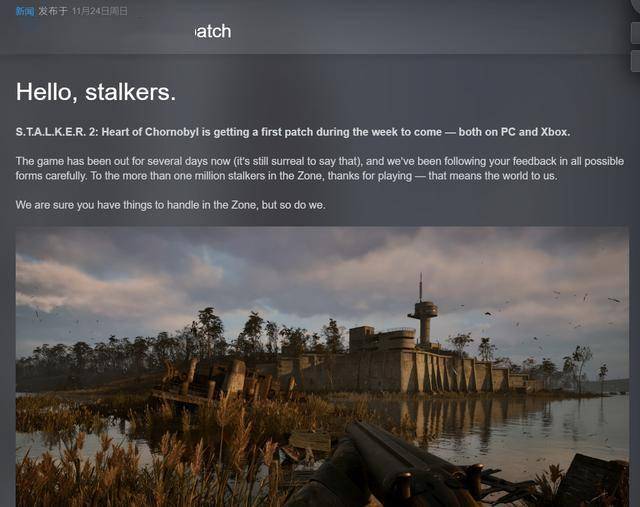This screenshot has height=507, width=640.
Task: Click the watchtower in the screenshot image
Action: [x=422, y=313]
